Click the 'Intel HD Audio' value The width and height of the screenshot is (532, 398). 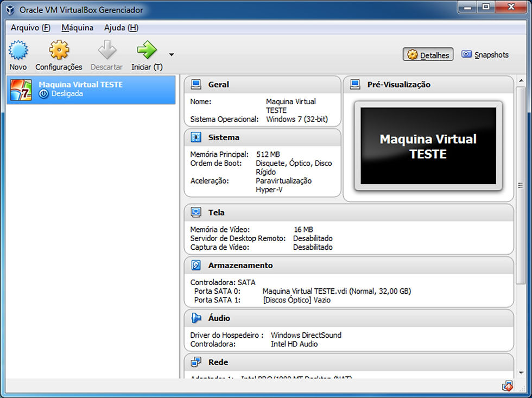point(294,344)
